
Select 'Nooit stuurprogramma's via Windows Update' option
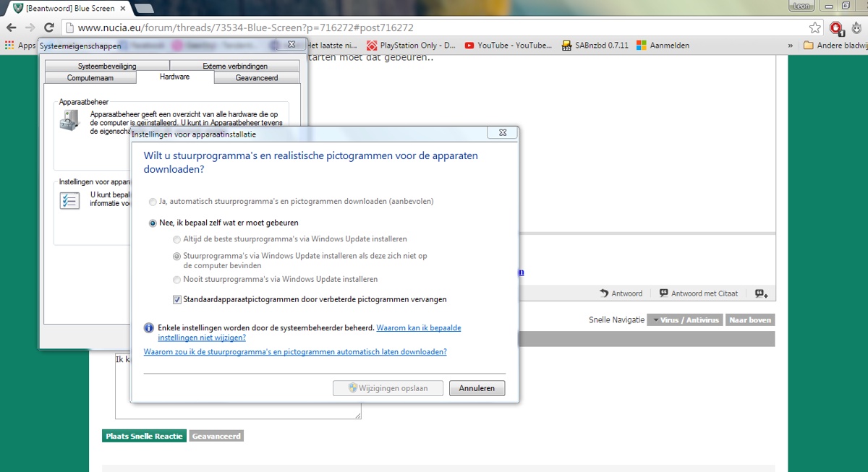pyautogui.click(x=177, y=279)
